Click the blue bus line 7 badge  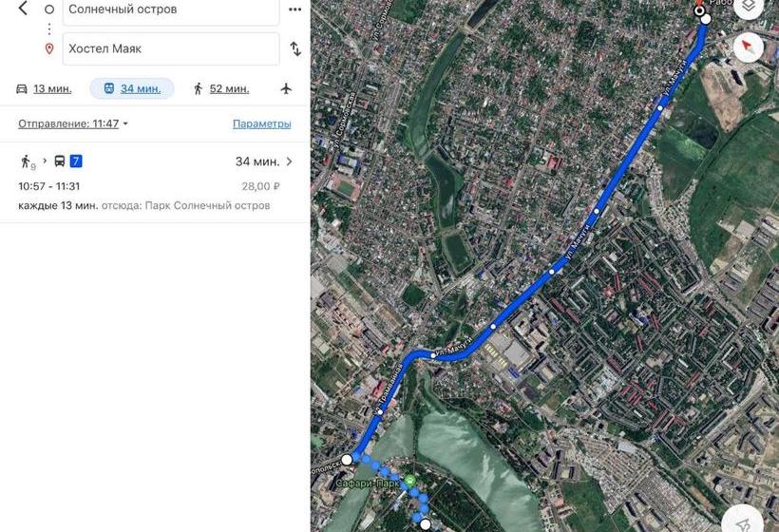75,161
